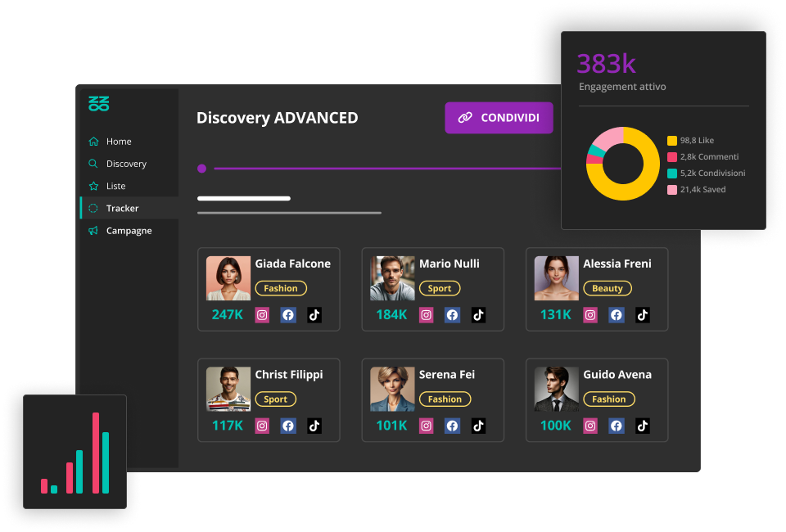Select Tracker in the sidebar
786x532 pixels.
129,208
